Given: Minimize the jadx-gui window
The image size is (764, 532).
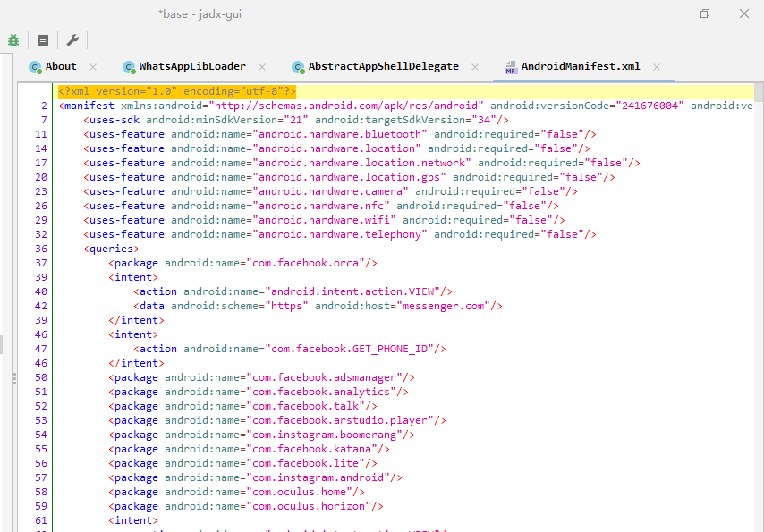Looking at the screenshot, I should (666, 14).
